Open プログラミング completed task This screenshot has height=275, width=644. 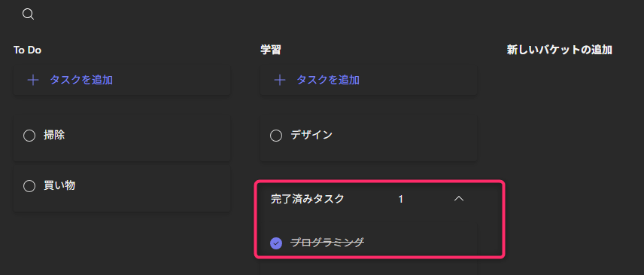[x=327, y=243]
